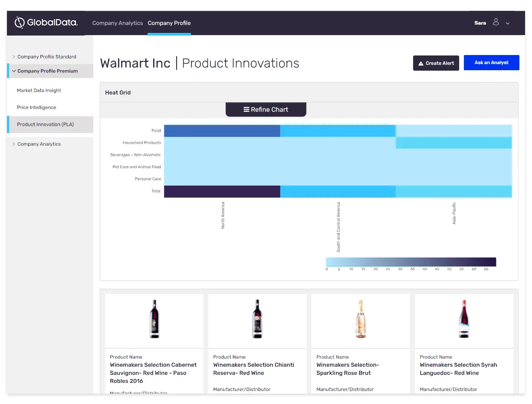Select the Company Profile tab

pyautogui.click(x=169, y=23)
